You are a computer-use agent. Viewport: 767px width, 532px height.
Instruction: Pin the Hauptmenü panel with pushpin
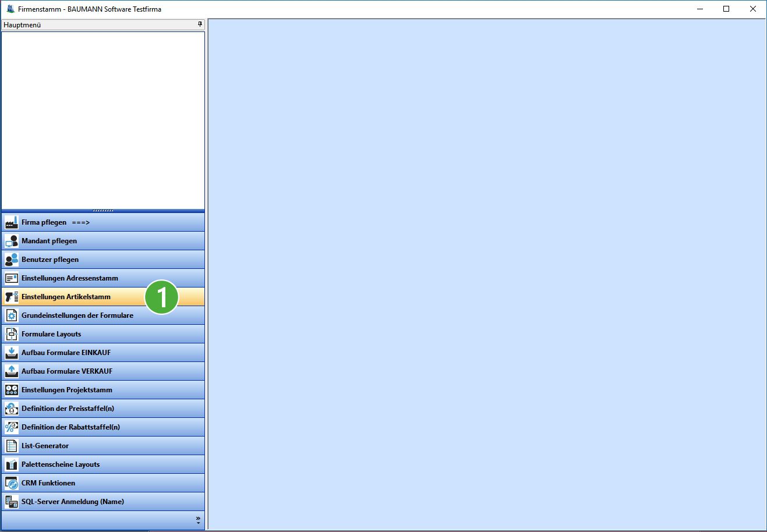[200, 24]
